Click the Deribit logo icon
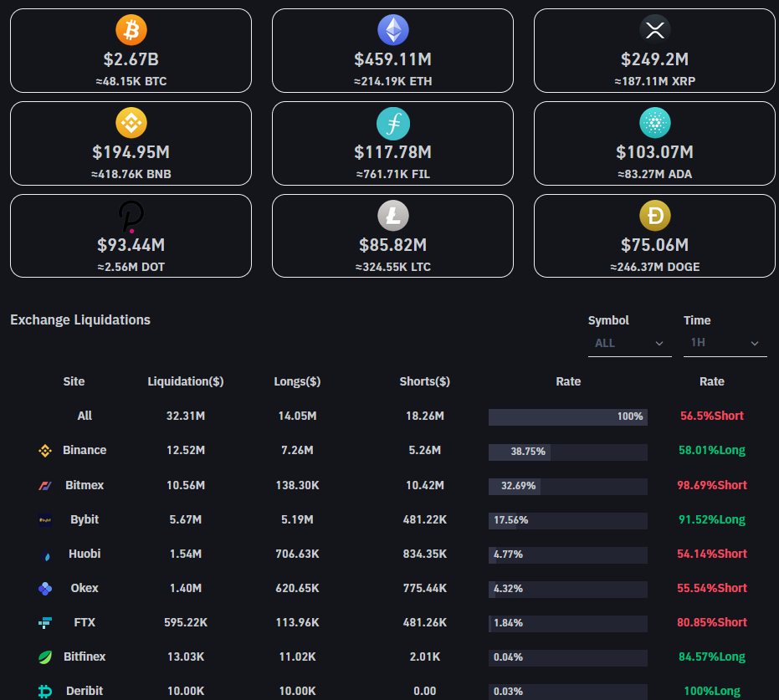Image resolution: width=779 pixels, height=700 pixels. [45, 691]
